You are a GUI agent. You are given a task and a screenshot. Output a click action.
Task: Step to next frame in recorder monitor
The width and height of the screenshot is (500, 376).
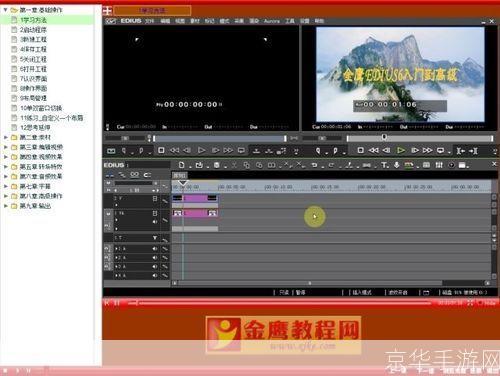click(415, 151)
